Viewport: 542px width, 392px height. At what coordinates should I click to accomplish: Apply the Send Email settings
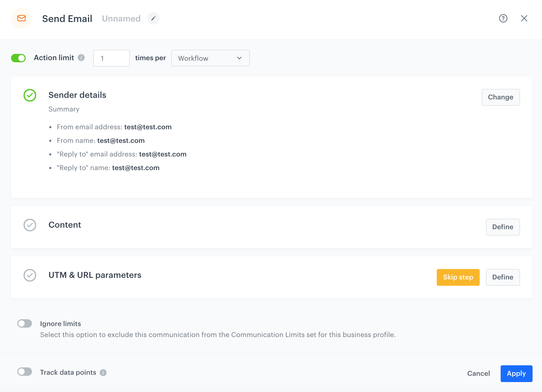[x=516, y=373]
